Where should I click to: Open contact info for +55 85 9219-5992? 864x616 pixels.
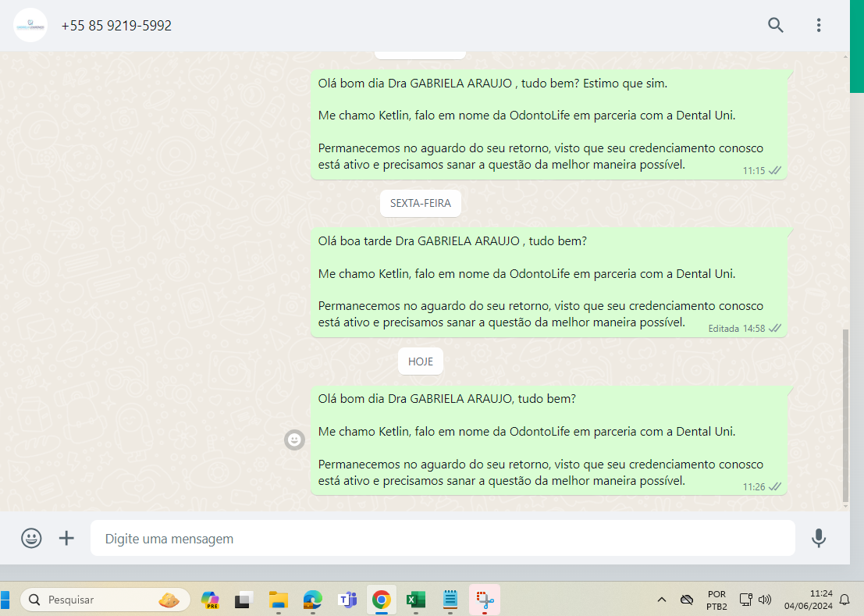pyautogui.click(x=116, y=26)
